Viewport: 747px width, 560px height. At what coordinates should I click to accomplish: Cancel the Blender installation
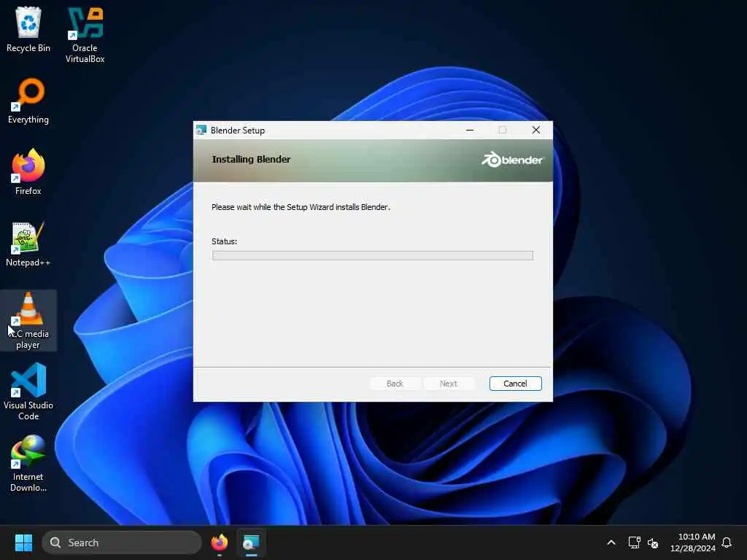pos(515,384)
